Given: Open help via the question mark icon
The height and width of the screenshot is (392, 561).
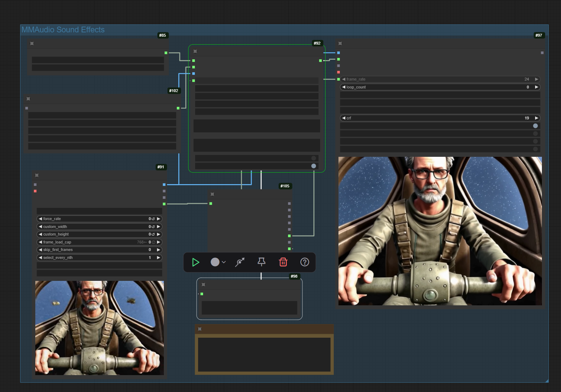Looking at the screenshot, I should 305,262.
